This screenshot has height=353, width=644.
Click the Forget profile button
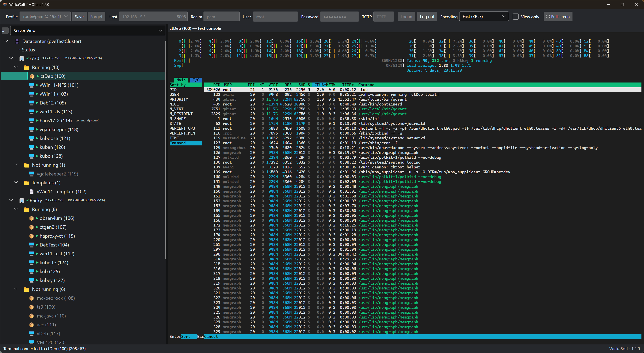pos(96,17)
